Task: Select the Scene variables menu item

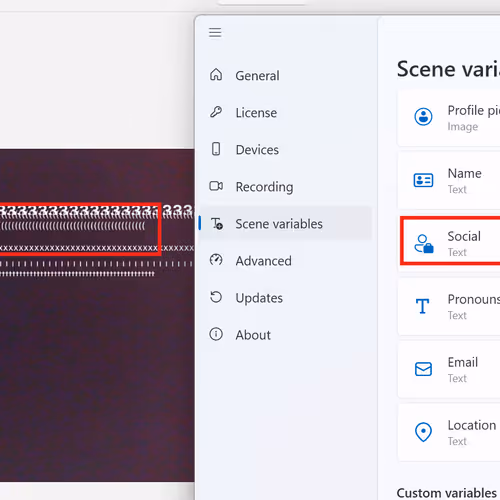Action: 286,223
